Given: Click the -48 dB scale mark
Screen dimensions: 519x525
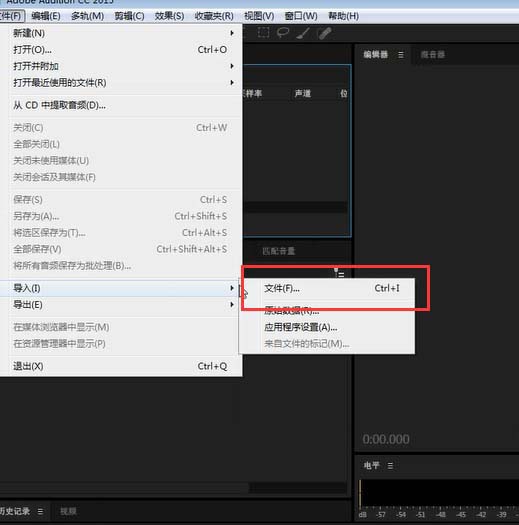Looking at the screenshot, I should 441,515.
